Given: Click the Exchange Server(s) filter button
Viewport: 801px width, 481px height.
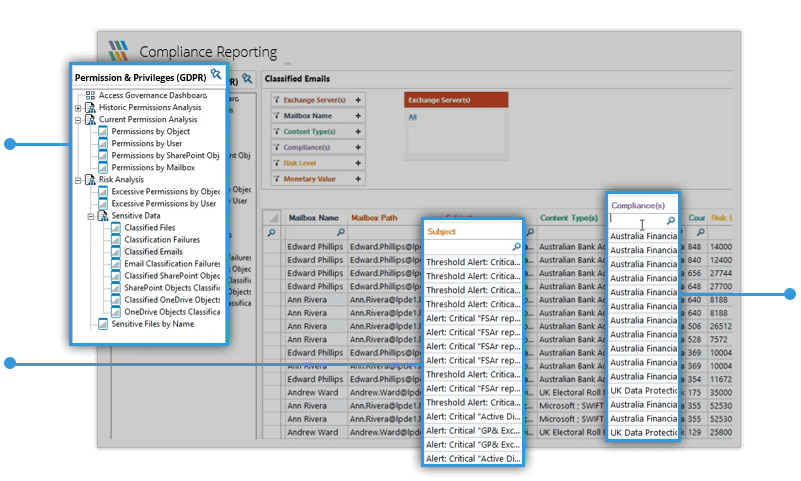Looking at the screenshot, I should pyautogui.click(x=318, y=100).
